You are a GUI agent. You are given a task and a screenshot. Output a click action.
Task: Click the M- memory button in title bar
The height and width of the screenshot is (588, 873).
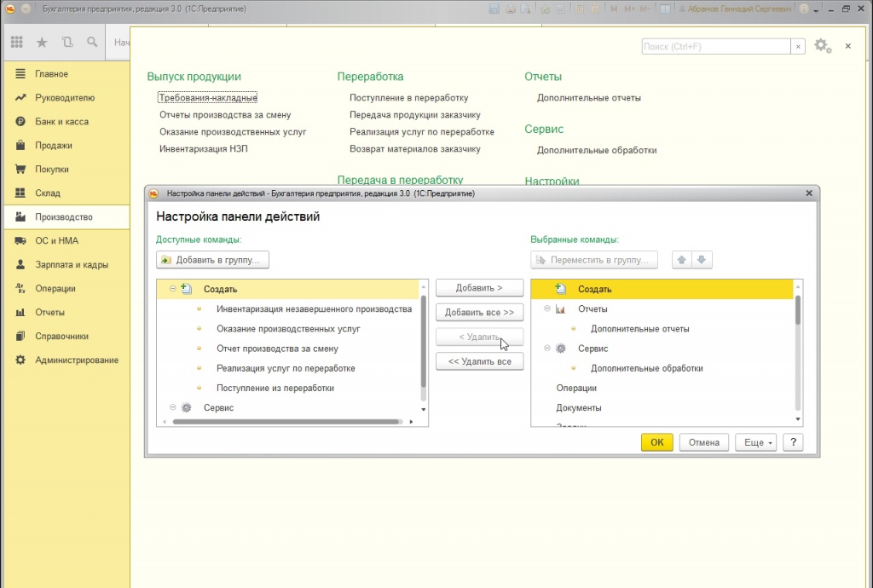pyautogui.click(x=645, y=9)
